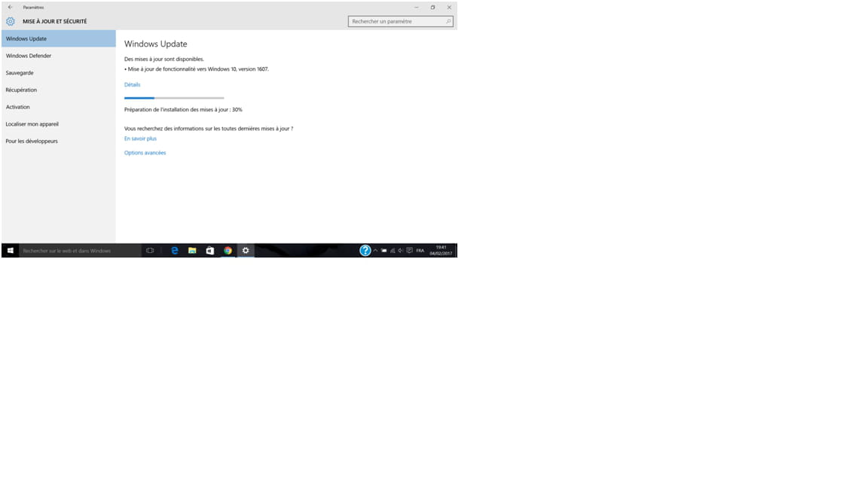
Task: Click the 'Windows 10, version 1607' update line
Action: click(x=197, y=69)
